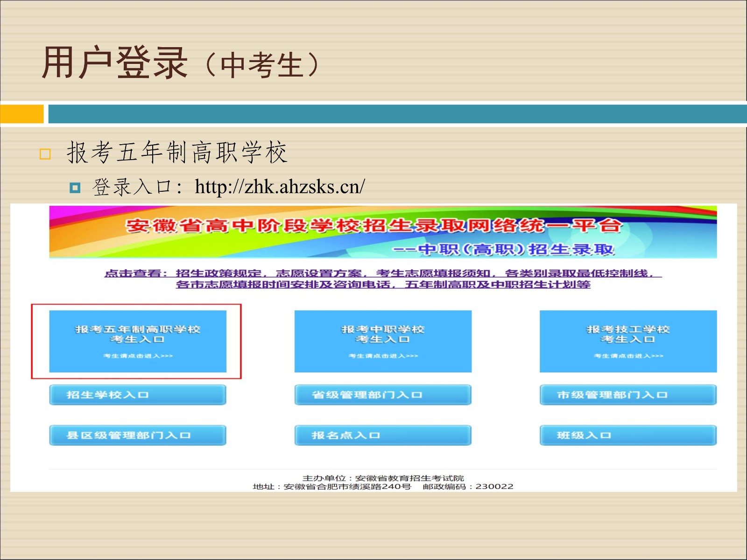Image resolution: width=747 pixels, height=560 pixels.
Task: Open the 五年制高职及中职招生计划等 link
Action: 498,285
